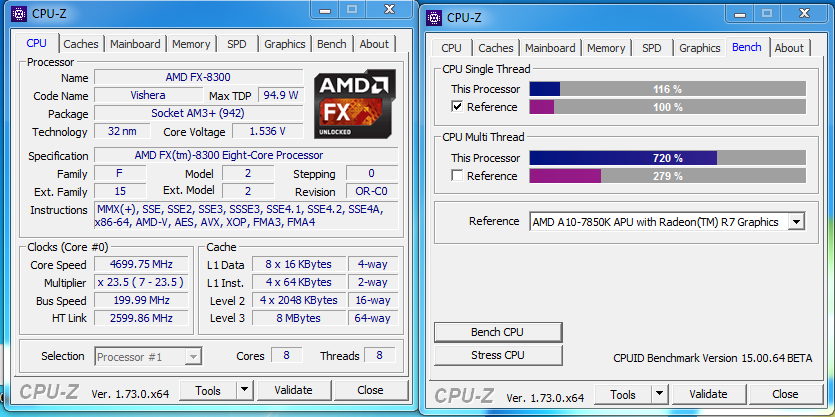
Task: Uncheck the Single Thread Reference checkbox
Action: point(457,107)
